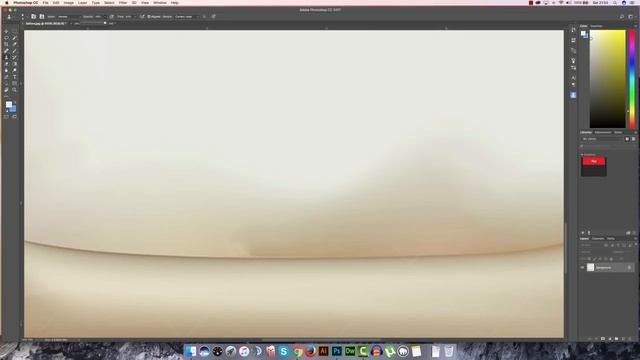Toggle the Aligned checkbox
This screenshot has height=360, width=640.
coord(149,17)
